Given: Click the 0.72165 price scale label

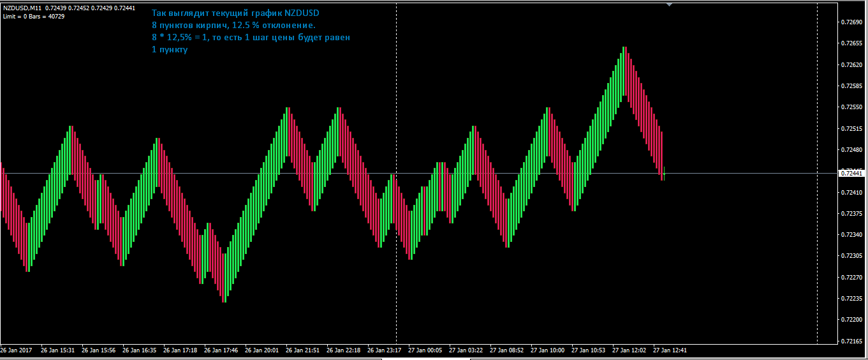Looking at the screenshot, I should point(852,342).
